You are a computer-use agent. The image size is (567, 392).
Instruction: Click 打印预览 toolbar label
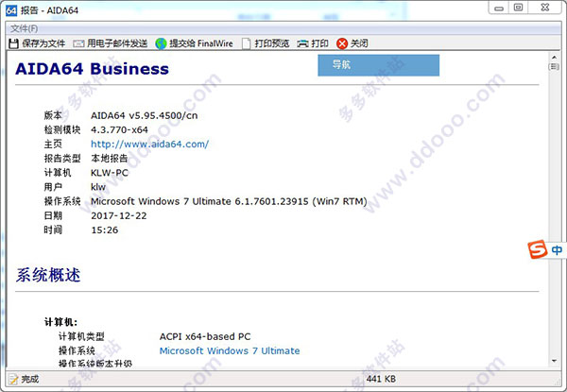click(x=272, y=43)
